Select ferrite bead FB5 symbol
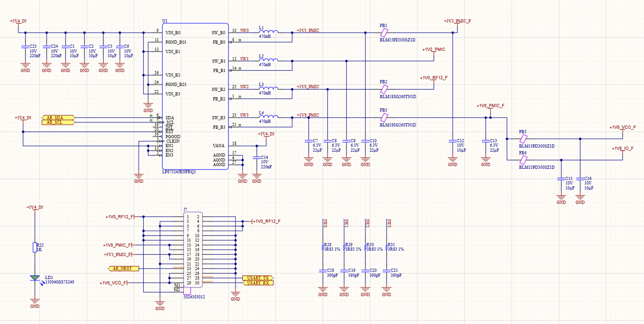Viewport: 644px width, 324px height. [523, 139]
